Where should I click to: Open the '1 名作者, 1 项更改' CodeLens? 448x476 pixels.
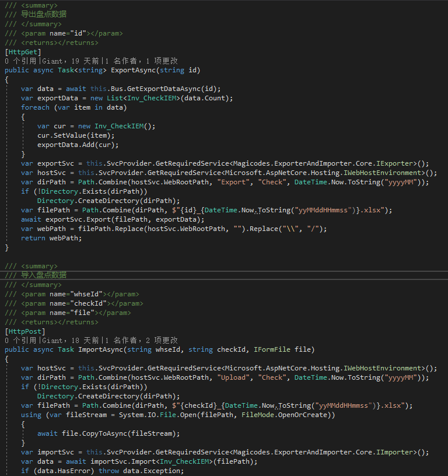[x=141, y=61]
